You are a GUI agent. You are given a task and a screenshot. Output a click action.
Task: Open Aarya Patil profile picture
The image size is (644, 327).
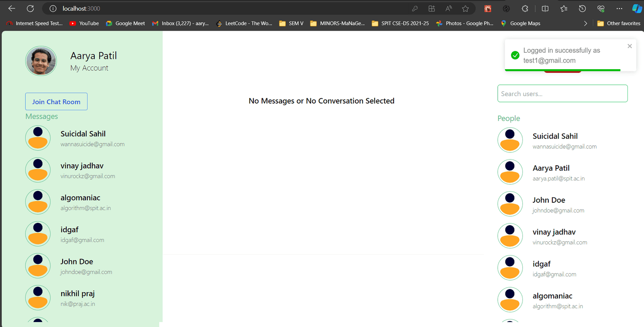(41, 61)
